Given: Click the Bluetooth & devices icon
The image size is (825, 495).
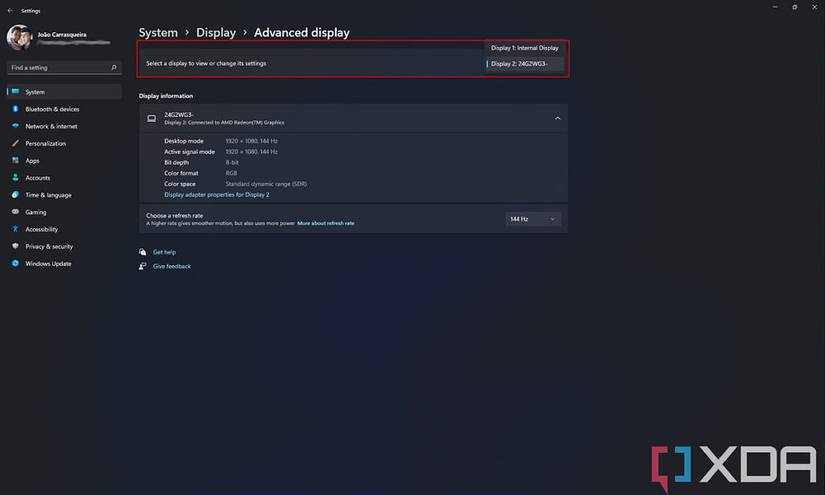Looking at the screenshot, I should [x=15, y=109].
